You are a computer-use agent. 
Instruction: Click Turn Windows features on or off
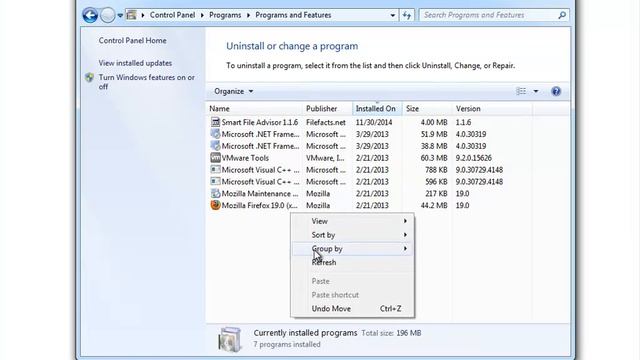click(147, 82)
